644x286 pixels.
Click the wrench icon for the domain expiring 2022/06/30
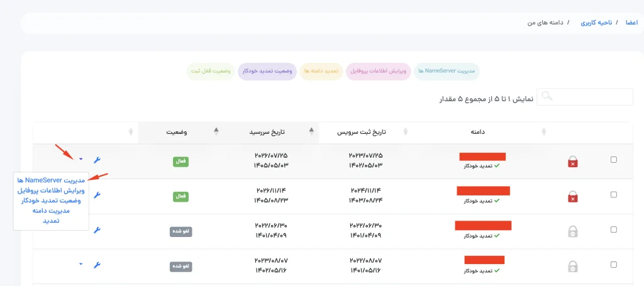tap(97, 231)
